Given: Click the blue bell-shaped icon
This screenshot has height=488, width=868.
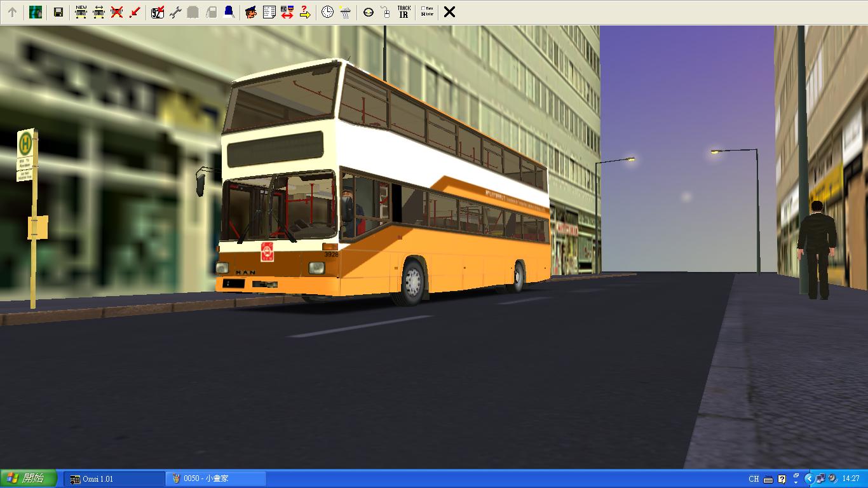Looking at the screenshot, I should 229,12.
